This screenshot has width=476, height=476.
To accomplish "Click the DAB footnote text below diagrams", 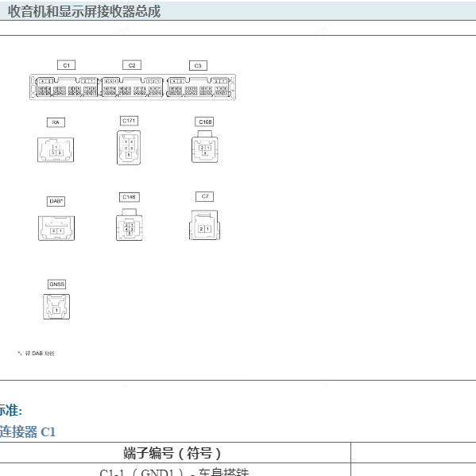I will tap(37, 354).
